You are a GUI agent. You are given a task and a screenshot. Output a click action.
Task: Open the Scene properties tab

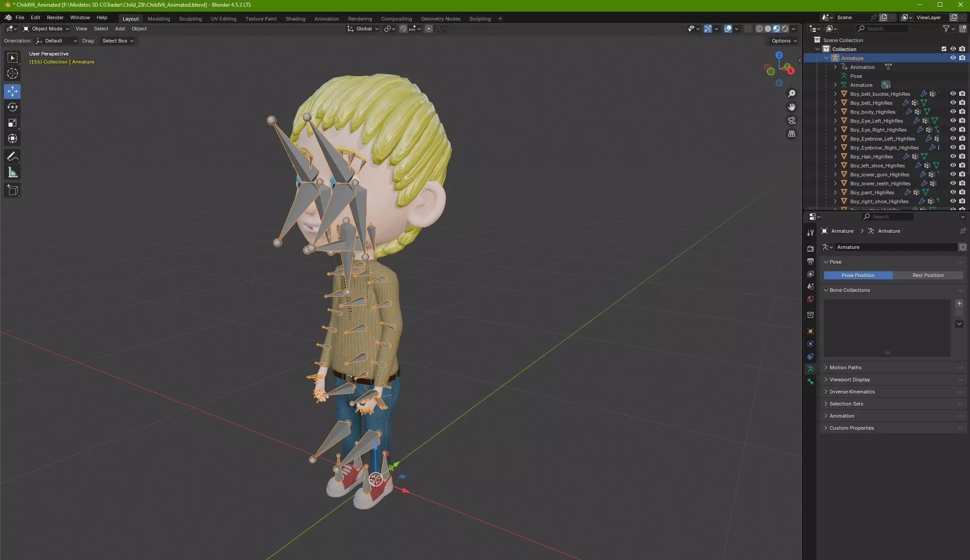[x=810, y=286]
